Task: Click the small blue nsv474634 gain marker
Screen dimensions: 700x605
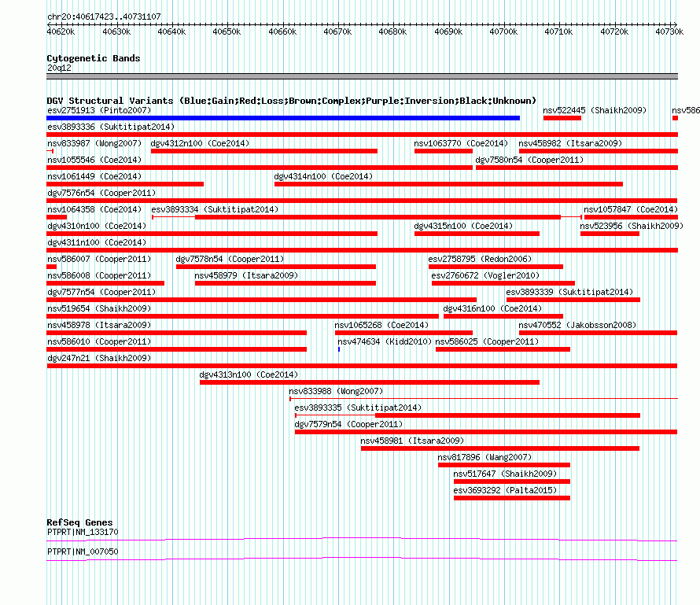Action: click(339, 349)
